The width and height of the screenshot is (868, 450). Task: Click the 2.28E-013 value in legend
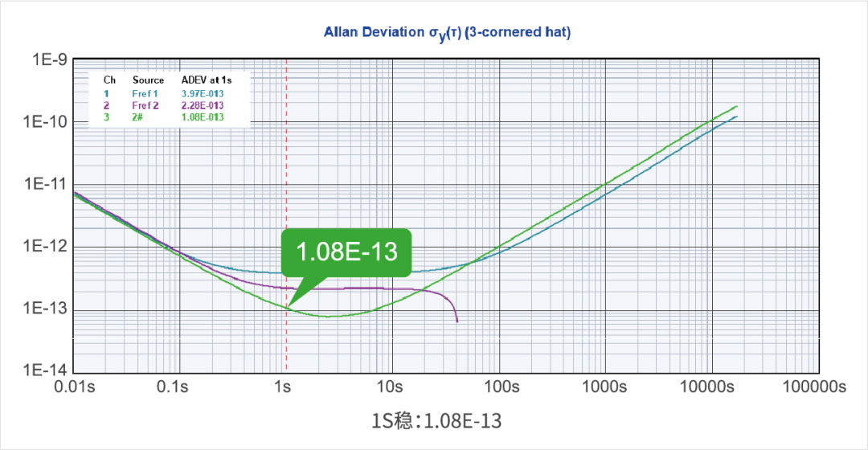tap(203, 106)
